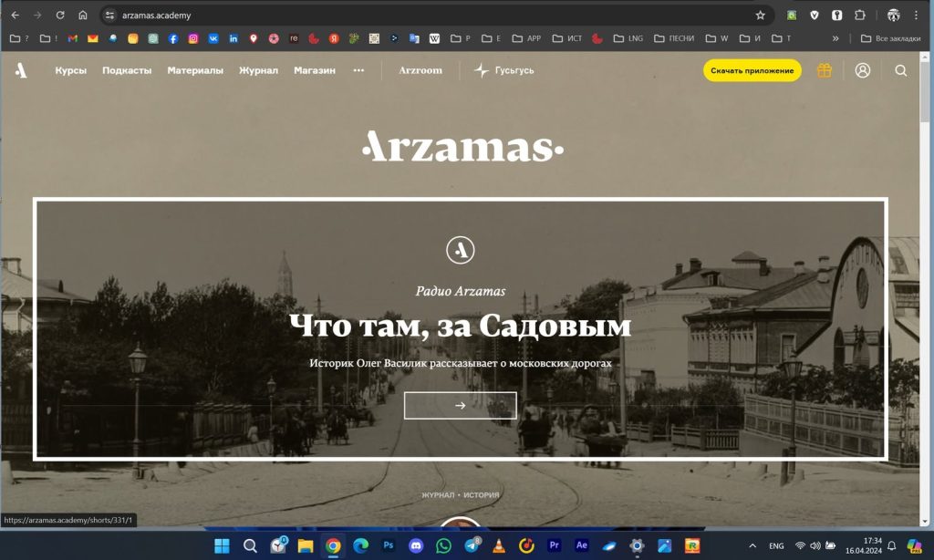Screen dimensions: 934x560
Task: Click the key password manager extension icon
Action: [x=837, y=16]
